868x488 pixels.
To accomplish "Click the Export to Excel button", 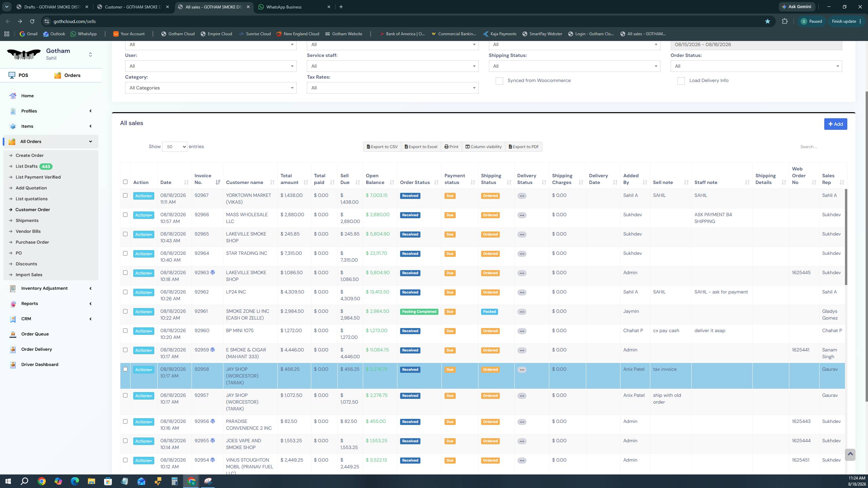I will coord(421,147).
